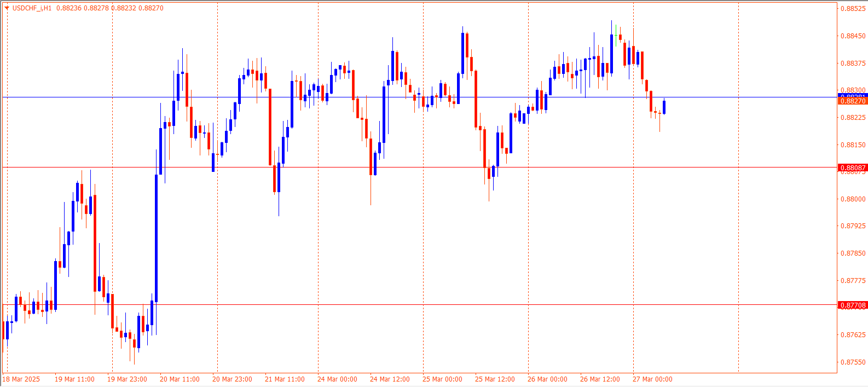
Task: Click price scale value 0.88525
Action: [853, 9]
